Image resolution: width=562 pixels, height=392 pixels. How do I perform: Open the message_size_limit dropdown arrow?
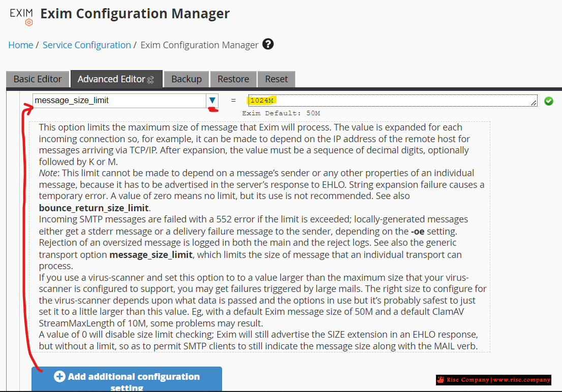click(x=212, y=101)
